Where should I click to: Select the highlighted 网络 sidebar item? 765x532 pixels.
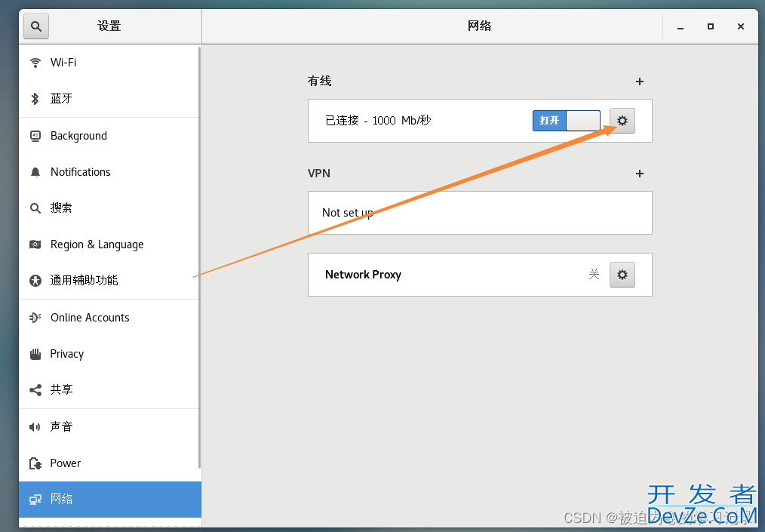(x=110, y=500)
